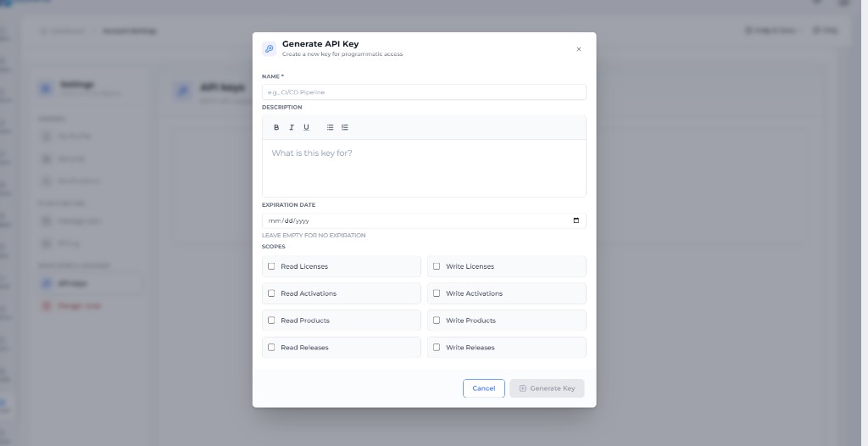The image size is (868, 446).
Task: Click the expiration date field
Action: tap(424, 220)
